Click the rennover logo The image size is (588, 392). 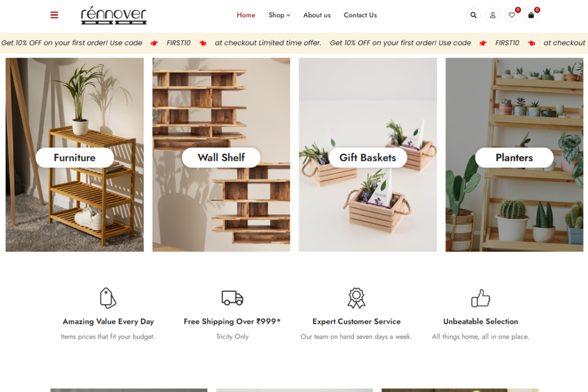[114, 15]
